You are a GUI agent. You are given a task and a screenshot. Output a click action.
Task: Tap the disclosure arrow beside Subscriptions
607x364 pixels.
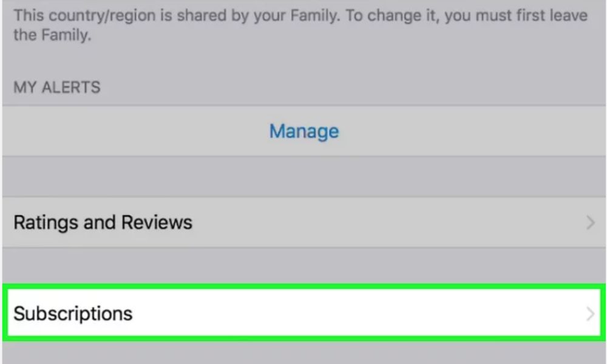(x=589, y=314)
